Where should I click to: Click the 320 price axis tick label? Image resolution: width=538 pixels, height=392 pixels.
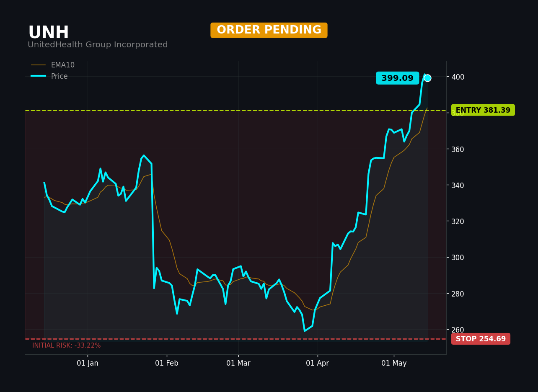(x=458, y=221)
